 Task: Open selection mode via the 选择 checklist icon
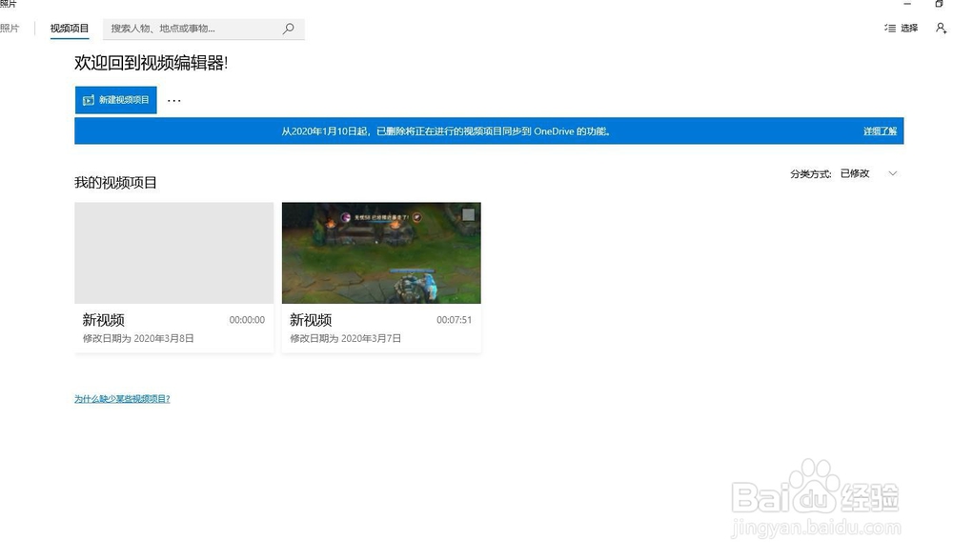[x=890, y=29]
